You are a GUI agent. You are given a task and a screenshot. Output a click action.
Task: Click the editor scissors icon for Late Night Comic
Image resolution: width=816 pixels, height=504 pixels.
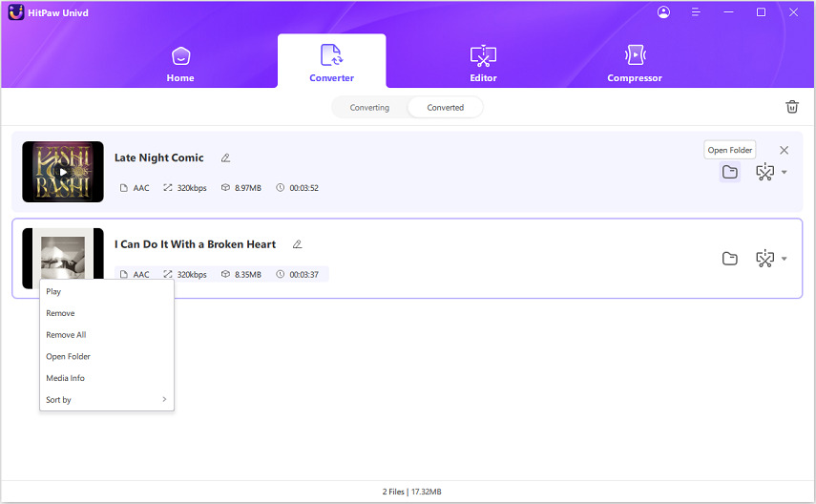tap(765, 172)
